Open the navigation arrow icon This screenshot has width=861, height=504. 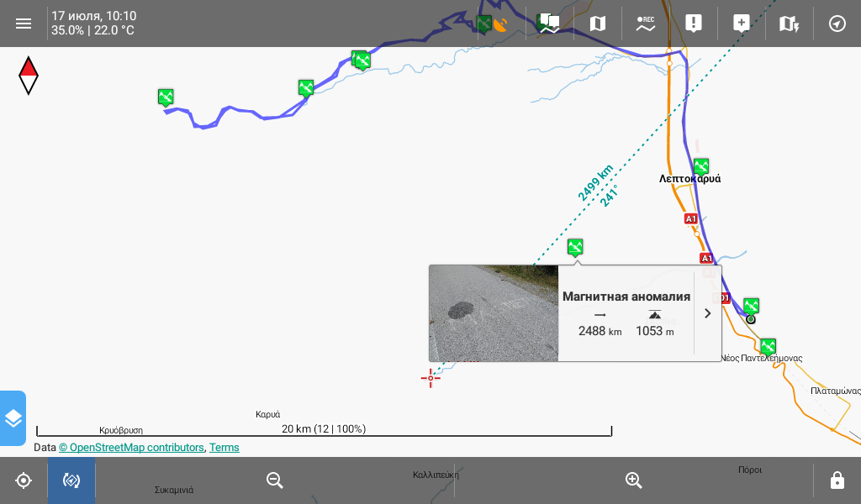[x=837, y=24]
